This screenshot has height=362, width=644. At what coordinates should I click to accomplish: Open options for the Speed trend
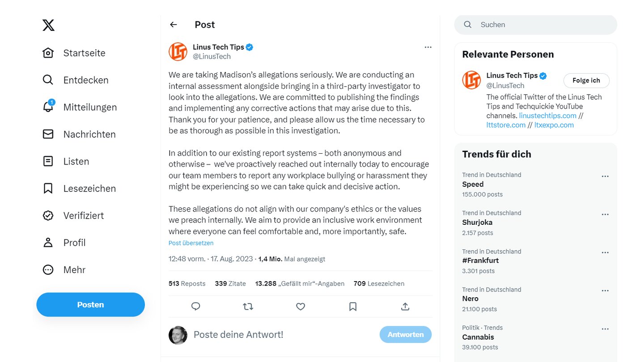coord(605,176)
